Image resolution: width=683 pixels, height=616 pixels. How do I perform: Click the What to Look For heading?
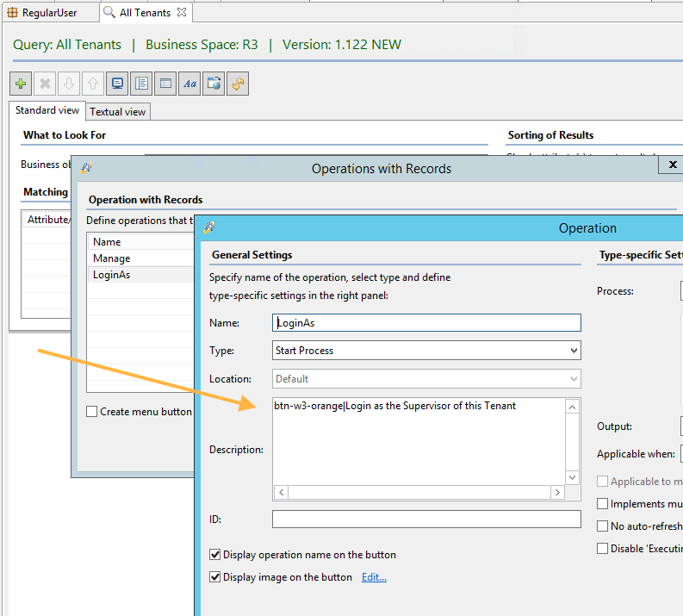(65, 135)
